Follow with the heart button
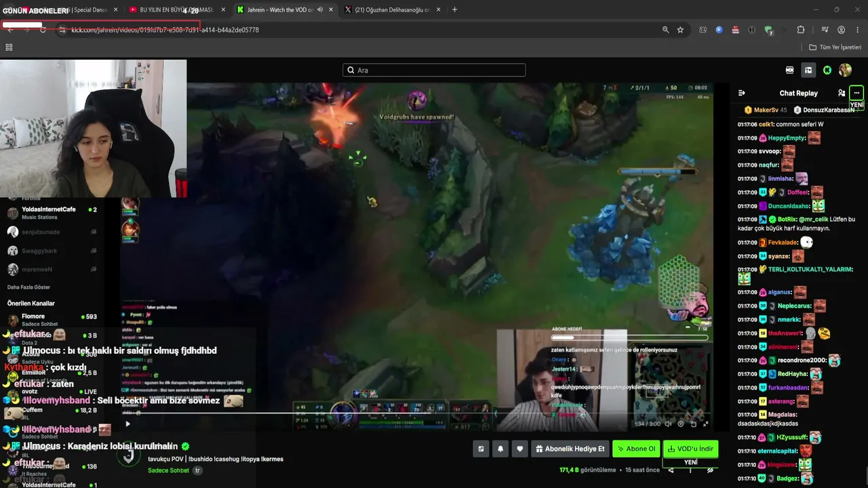The height and width of the screenshot is (488, 868). (520, 449)
